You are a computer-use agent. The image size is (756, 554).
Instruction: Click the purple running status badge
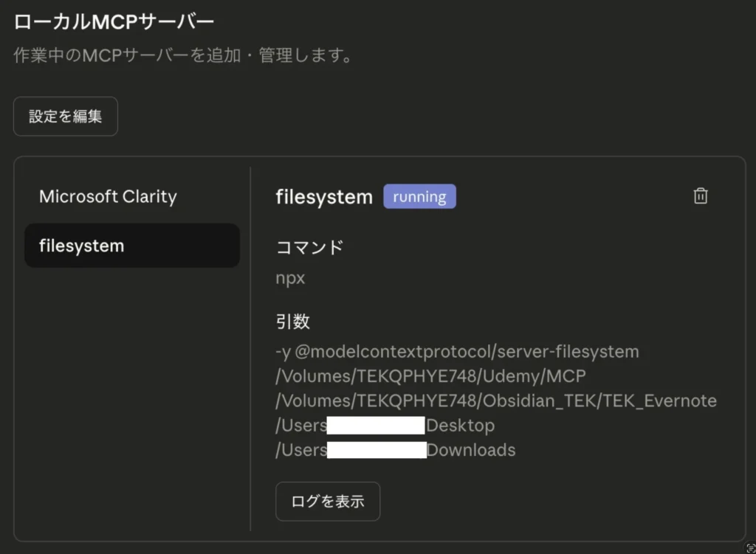pyautogui.click(x=419, y=197)
